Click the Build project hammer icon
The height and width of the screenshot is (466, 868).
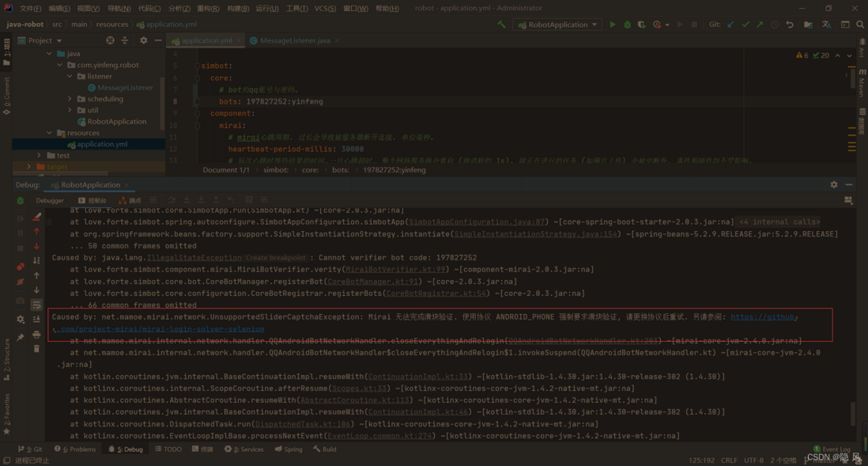coord(501,25)
